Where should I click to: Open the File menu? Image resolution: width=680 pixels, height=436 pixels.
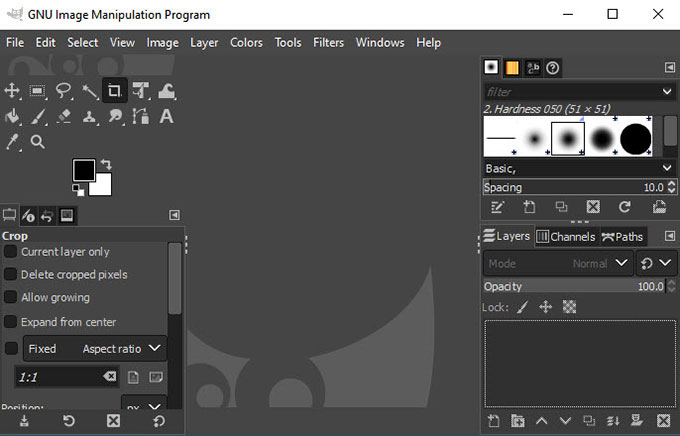click(15, 43)
